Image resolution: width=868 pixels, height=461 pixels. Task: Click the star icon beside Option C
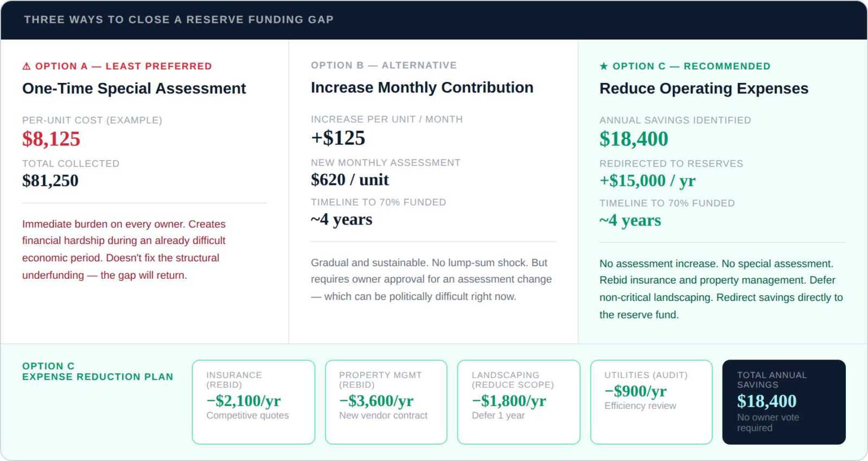pyautogui.click(x=603, y=66)
